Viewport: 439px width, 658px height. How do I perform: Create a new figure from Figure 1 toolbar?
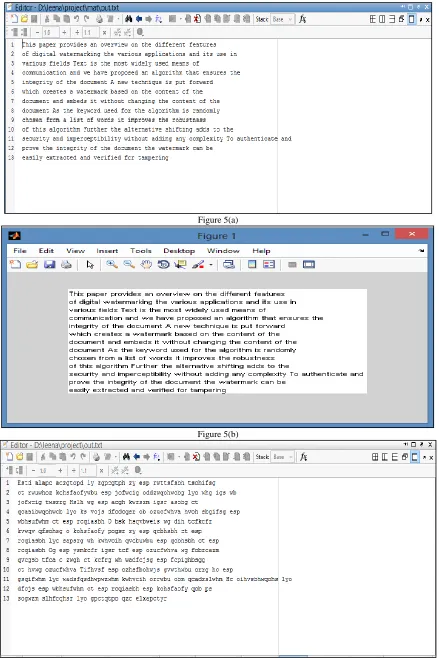coord(16,264)
